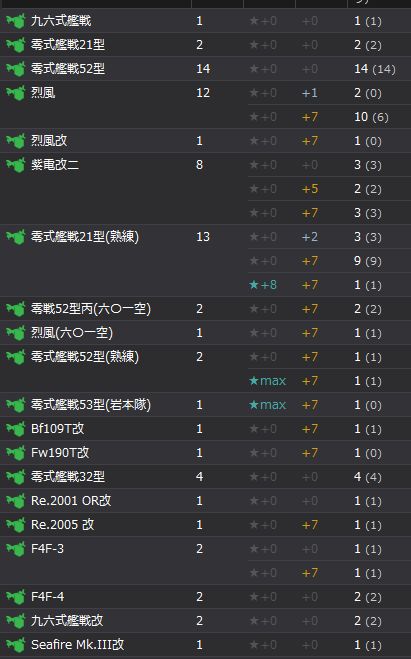Screen dimensions: 411x659
Task: Click the plane icon next to Bf109T改
Action: point(16,429)
